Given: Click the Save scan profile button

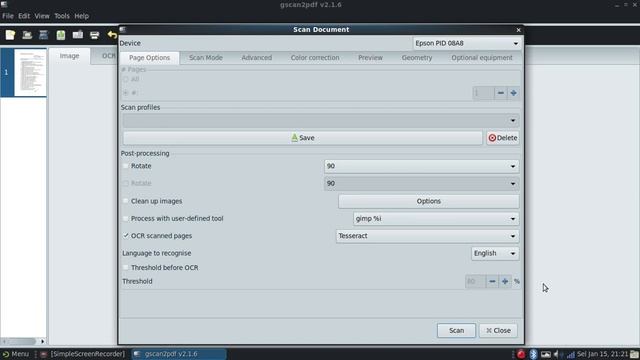Looking at the screenshot, I should tap(302, 138).
